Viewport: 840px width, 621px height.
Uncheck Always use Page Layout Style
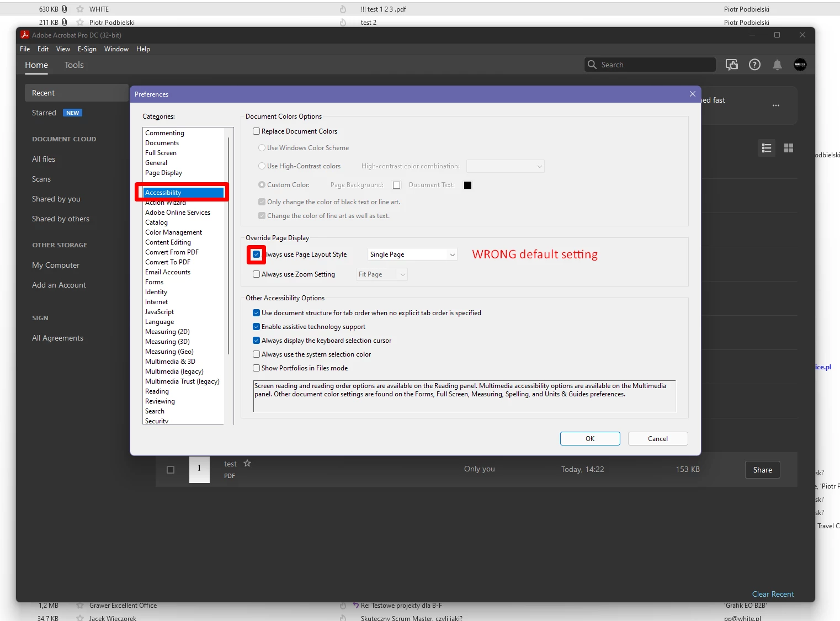pyautogui.click(x=256, y=254)
